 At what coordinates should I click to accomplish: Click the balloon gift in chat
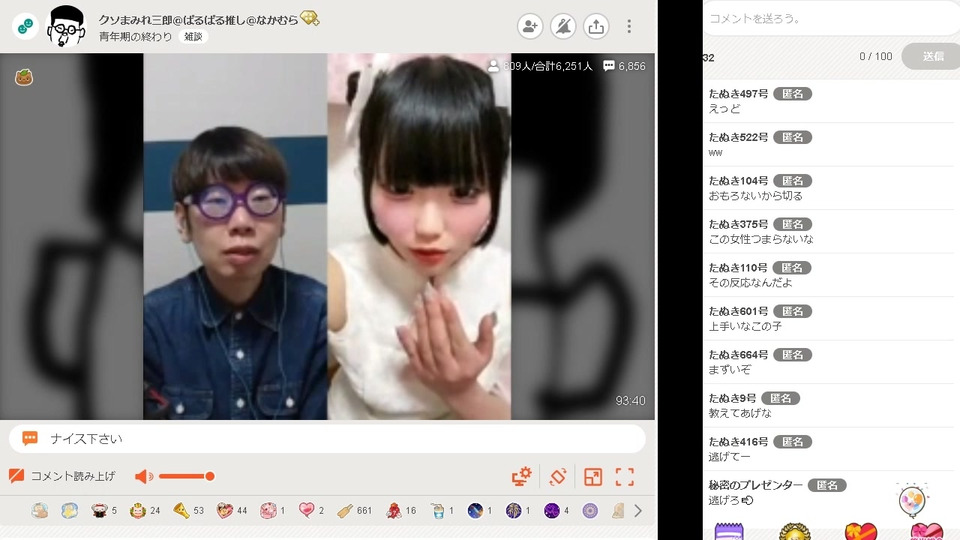(912, 500)
